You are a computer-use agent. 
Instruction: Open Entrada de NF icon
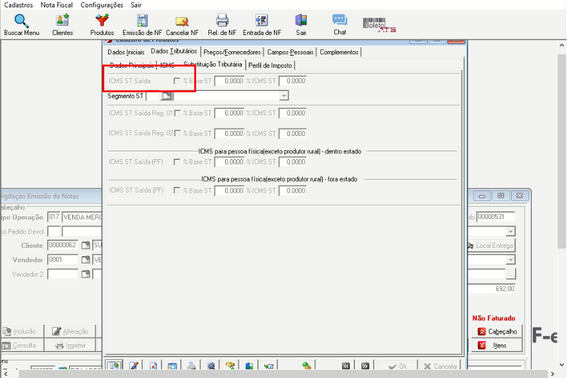pos(261,20)
